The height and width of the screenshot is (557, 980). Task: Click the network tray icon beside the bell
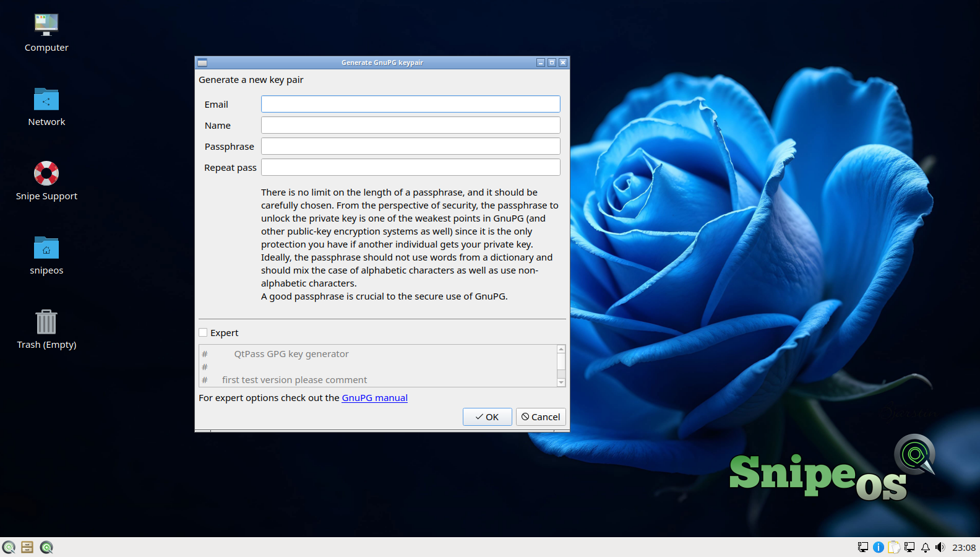point(909,547)
